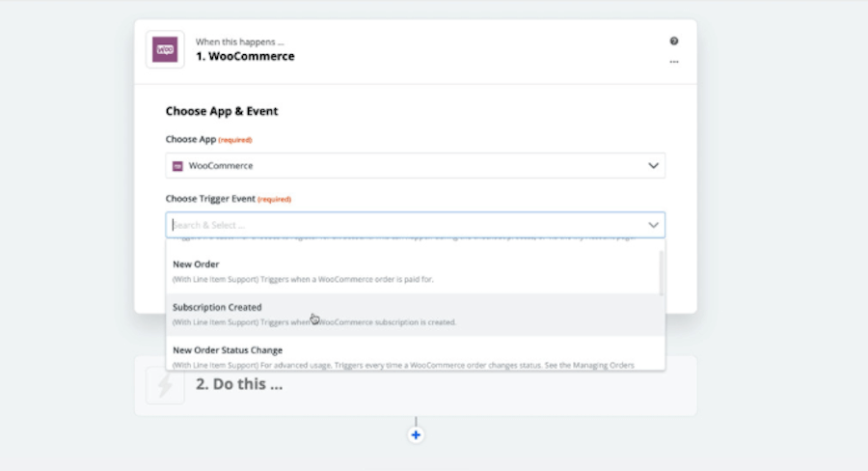This screenshot has width=868, height=471.
Task: Click the "1. WooCommerce" step title
Action: pyautogui.click(x=245, y=56)
